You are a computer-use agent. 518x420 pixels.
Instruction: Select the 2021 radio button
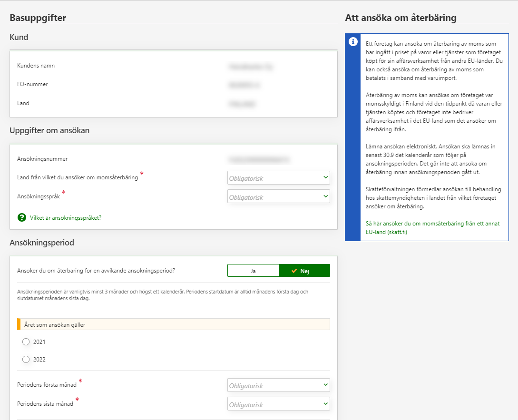pyautogui.click(x=26, y=342)
